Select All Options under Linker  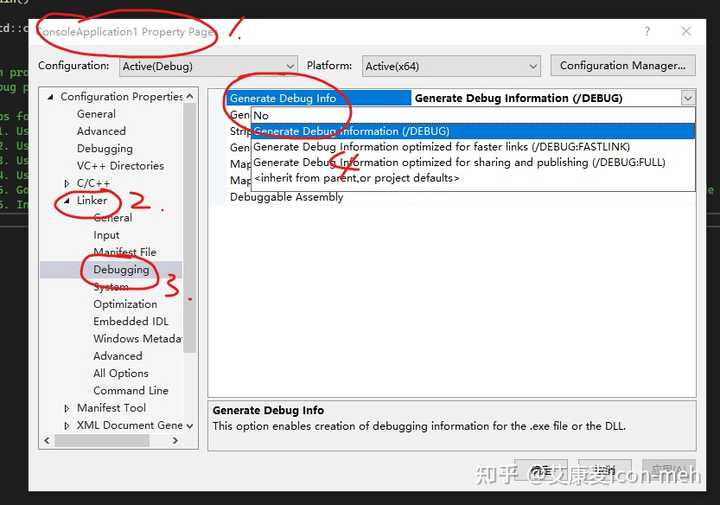point(121,373)
